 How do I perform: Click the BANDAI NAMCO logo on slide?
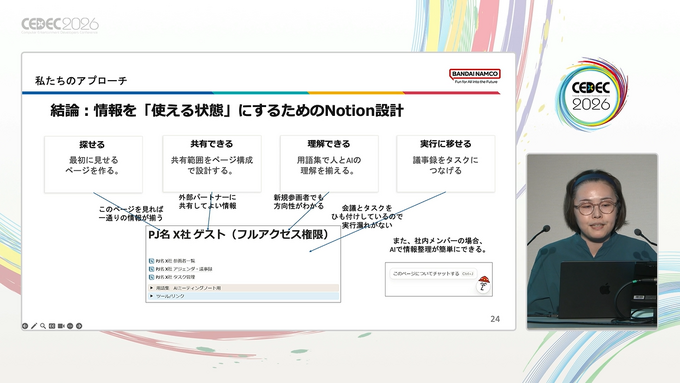474,75
